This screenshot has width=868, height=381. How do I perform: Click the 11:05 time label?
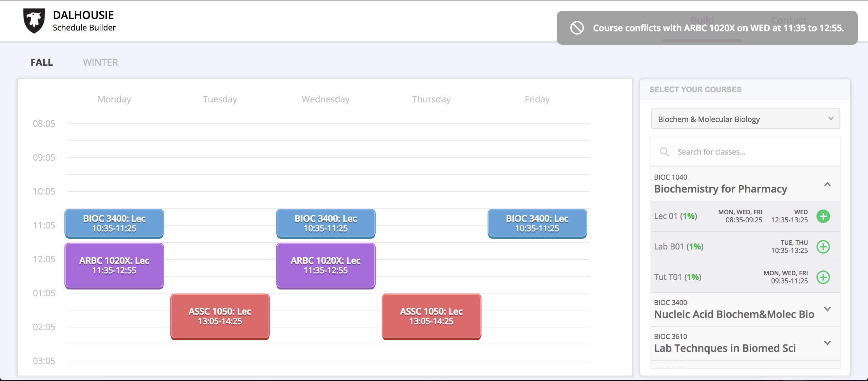click(44, 225)
